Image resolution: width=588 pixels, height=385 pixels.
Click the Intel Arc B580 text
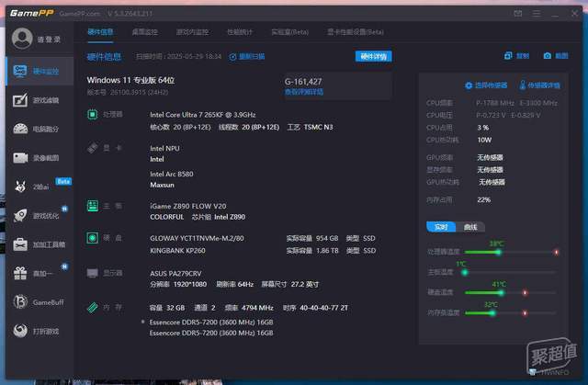click(172, 174)
